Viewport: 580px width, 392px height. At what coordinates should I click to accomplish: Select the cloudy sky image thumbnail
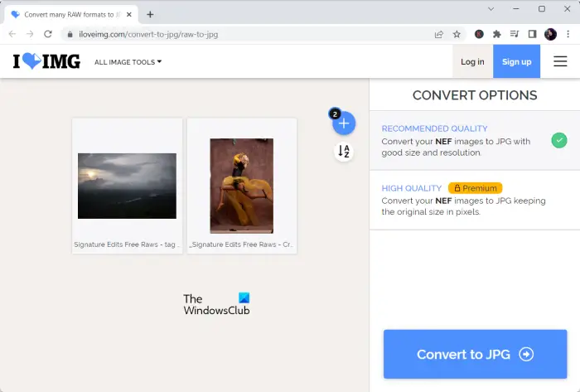(127, 186)
